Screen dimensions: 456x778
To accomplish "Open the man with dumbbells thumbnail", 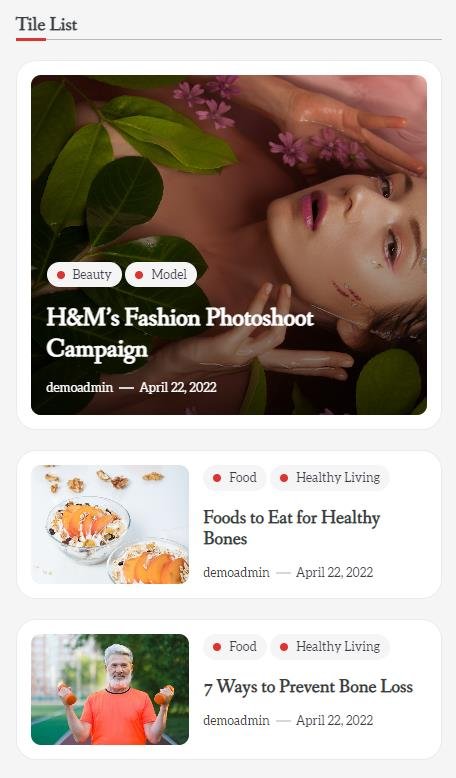I will (x=110, y=690).
